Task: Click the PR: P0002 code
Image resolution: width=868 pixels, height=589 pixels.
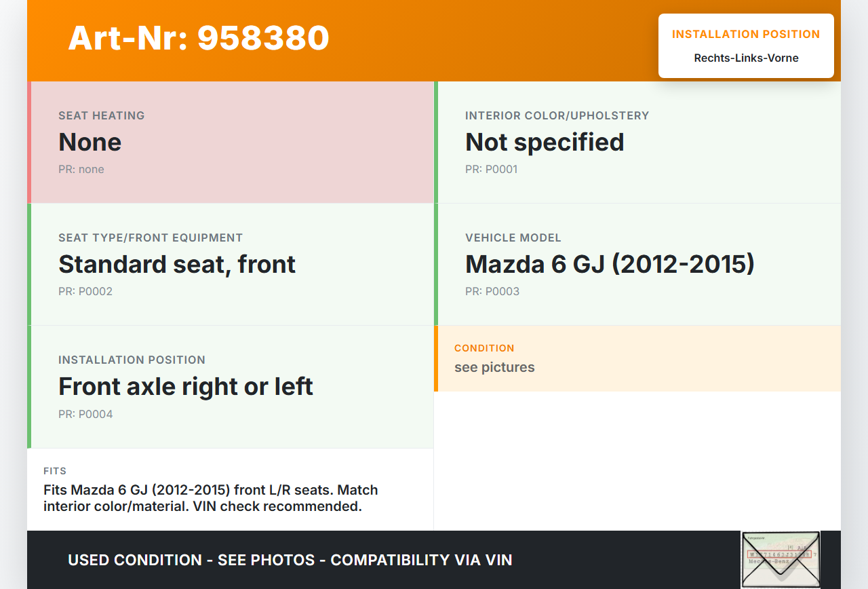Action: [85, 291]
